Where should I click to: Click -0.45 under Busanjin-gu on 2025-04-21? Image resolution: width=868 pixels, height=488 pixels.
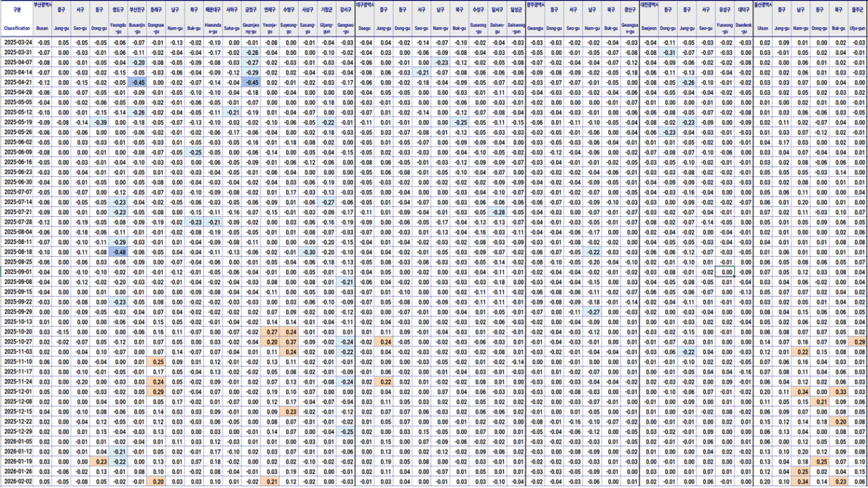coord(138,82)
